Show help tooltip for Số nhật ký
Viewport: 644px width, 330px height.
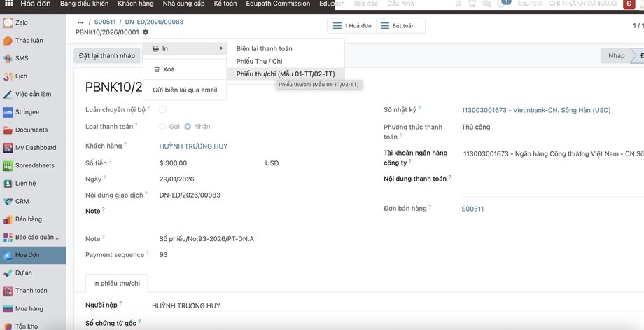click(x=419, y=109)
